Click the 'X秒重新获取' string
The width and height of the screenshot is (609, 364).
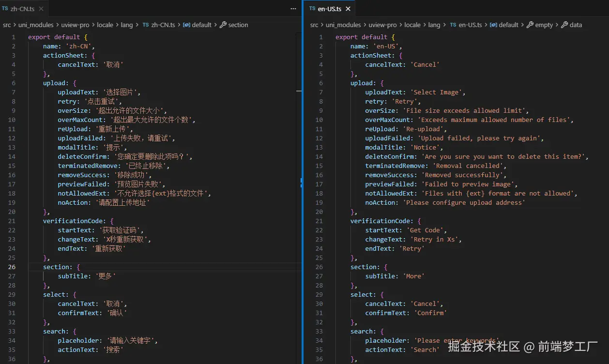(x=125, y=239)
